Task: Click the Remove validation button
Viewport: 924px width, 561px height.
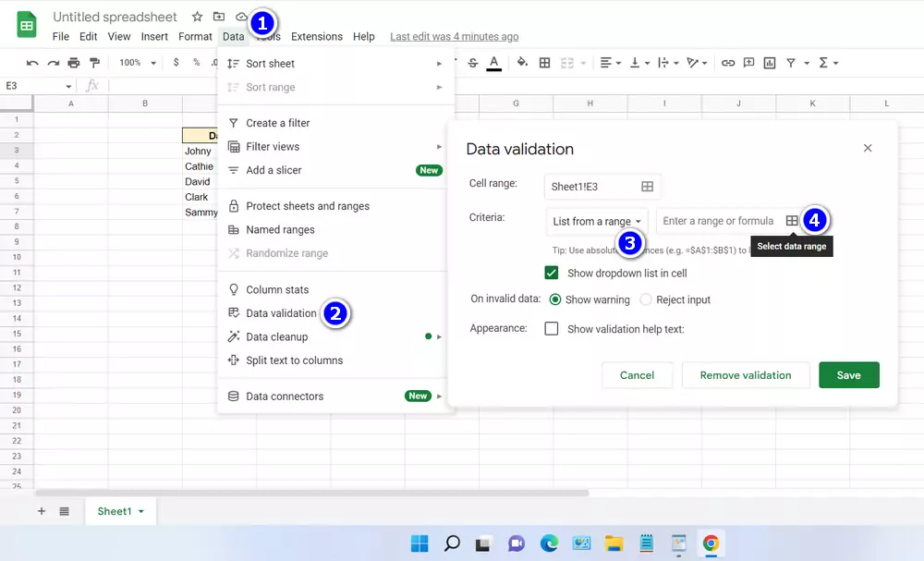Action: [746, 375]
